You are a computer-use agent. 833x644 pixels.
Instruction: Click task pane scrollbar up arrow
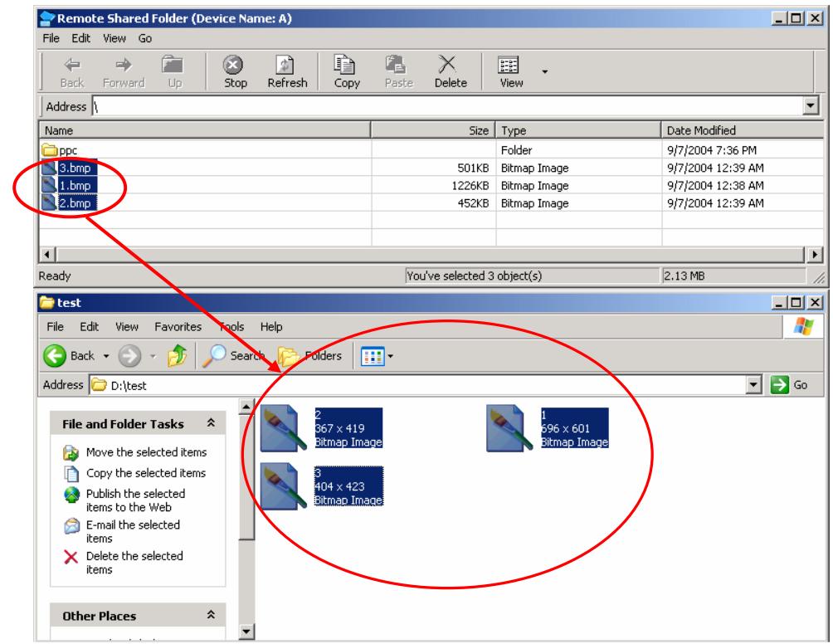[x=246, y=407]
